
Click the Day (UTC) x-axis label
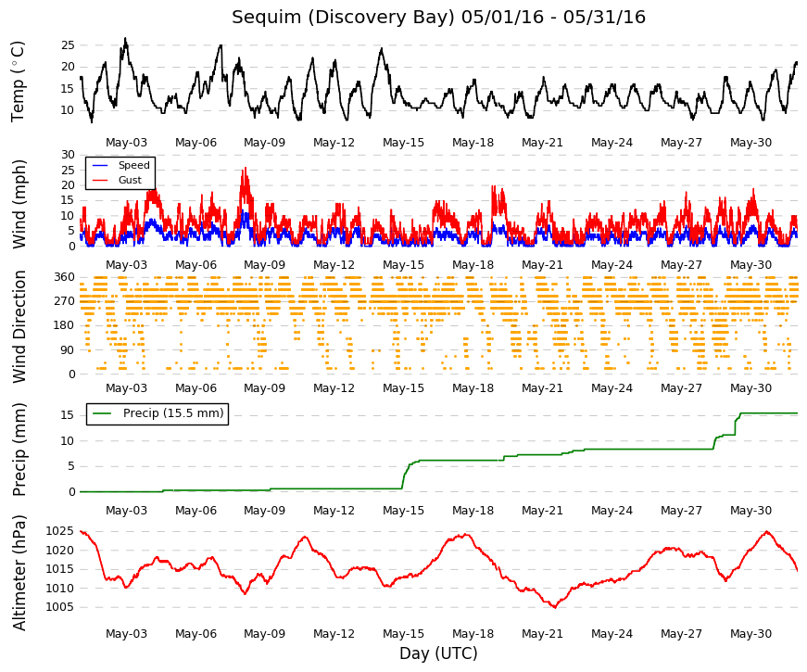tap(438, 653)
